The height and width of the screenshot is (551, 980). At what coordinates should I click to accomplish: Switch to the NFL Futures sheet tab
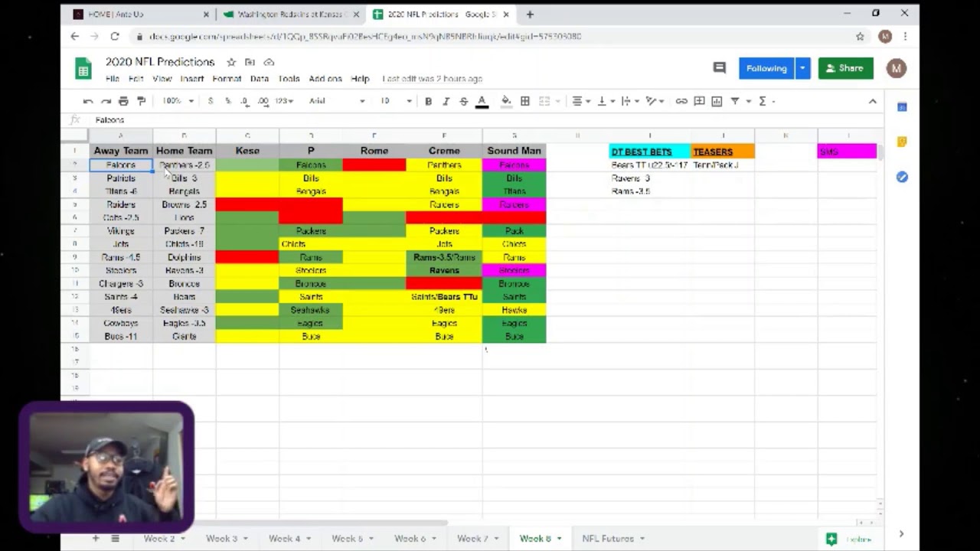608,539
